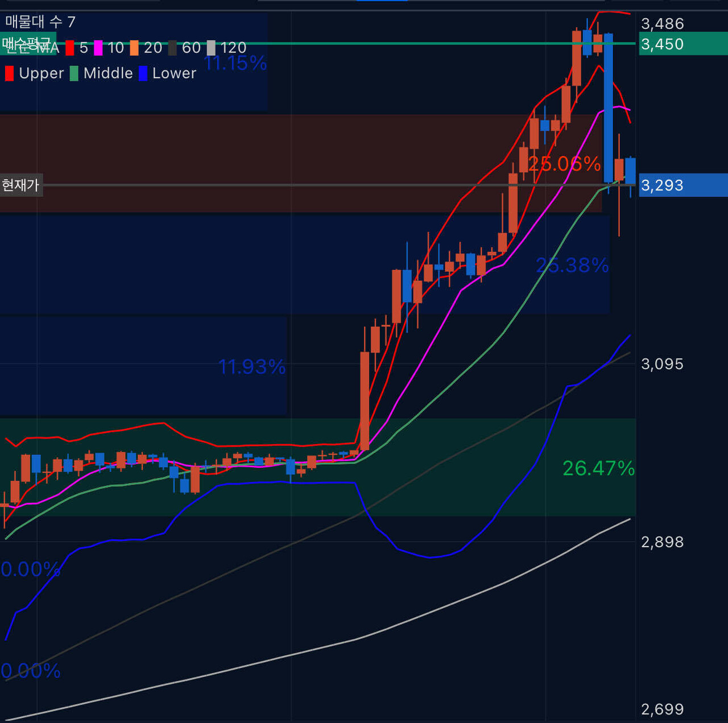The image size is (728, 723).
Task: Select the 현재가 label on left
Action: [21, 185]
